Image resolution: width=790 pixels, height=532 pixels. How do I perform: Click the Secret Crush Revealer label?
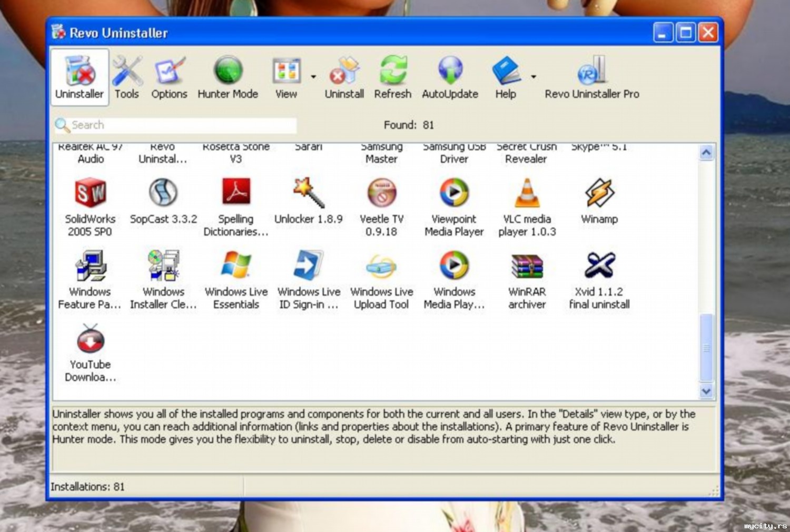pos(527,153)
